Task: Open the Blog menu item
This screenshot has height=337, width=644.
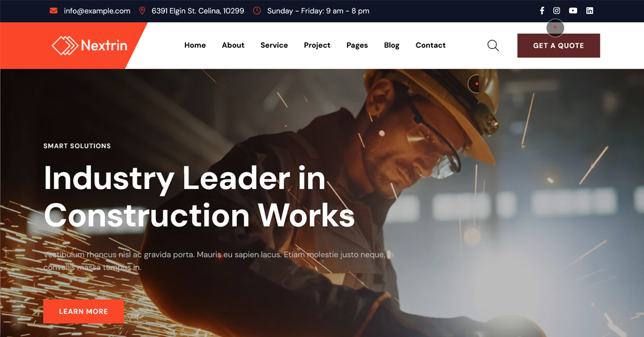Action: tap(392, 45)
